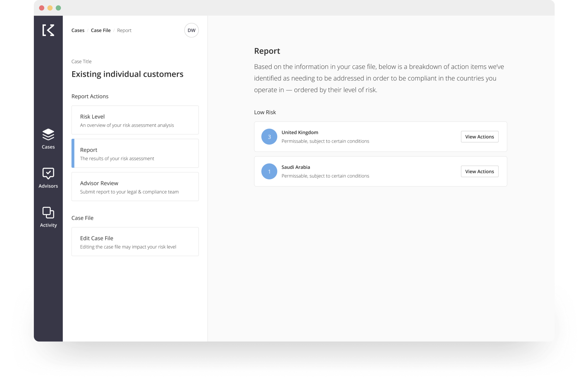Open the DW user avatar

tap(191, 30)
